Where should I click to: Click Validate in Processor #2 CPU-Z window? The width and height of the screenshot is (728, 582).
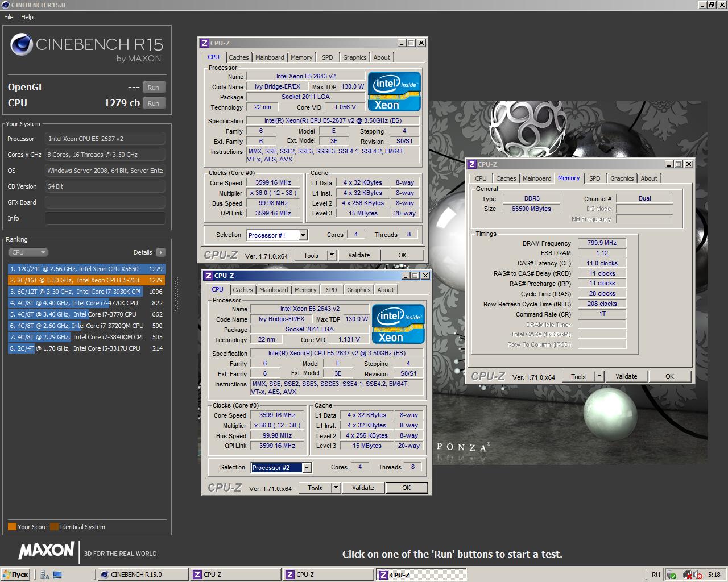pos(363,488)
